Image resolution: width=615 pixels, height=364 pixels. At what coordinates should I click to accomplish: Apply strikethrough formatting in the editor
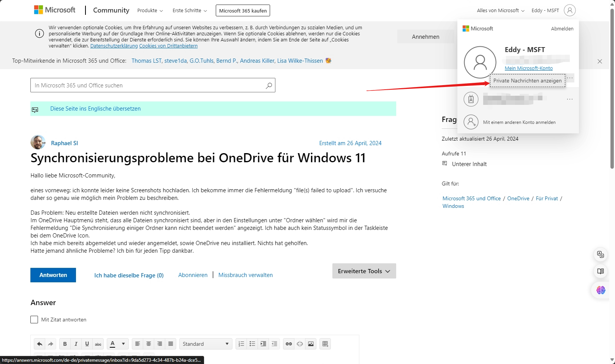pyautogui.click(x=98, y=344)
